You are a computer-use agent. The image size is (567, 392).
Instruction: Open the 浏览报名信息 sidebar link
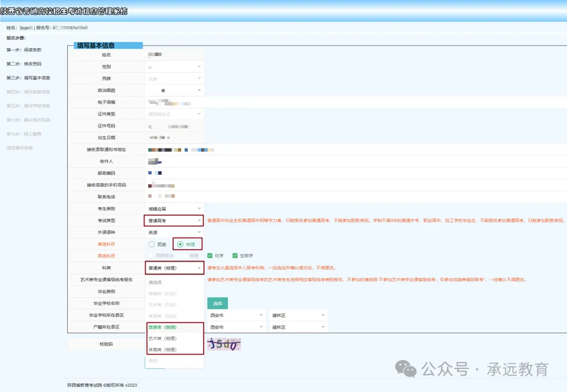pos(19,148)
